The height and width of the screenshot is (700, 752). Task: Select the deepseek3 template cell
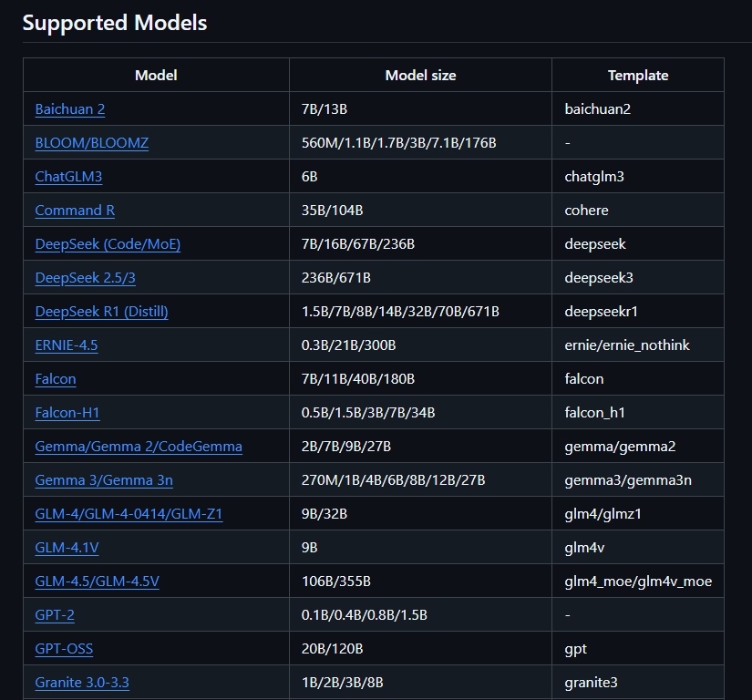tap(638, 277)
